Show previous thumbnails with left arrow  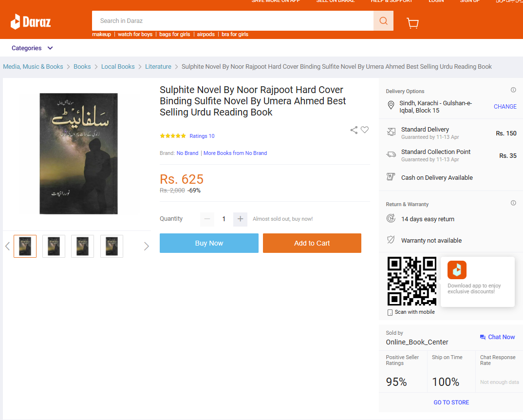click(8, 247)
